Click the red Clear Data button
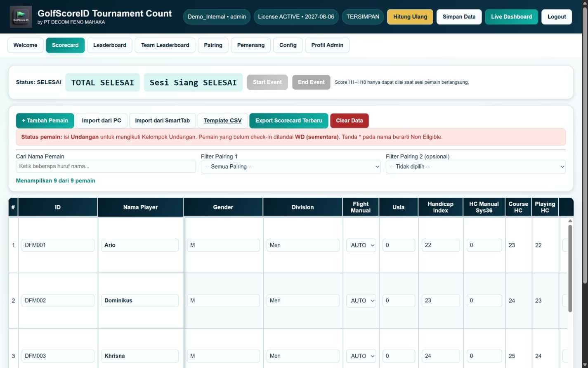 [x=349, y=121]
